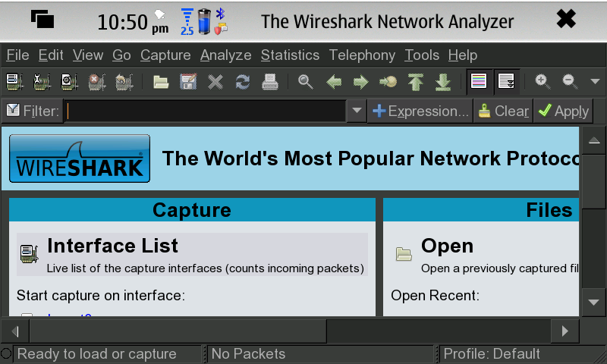The height and width of the screenshot is (364, 607).
Task: Jump to last packet icon
Action: click(443, 82)
